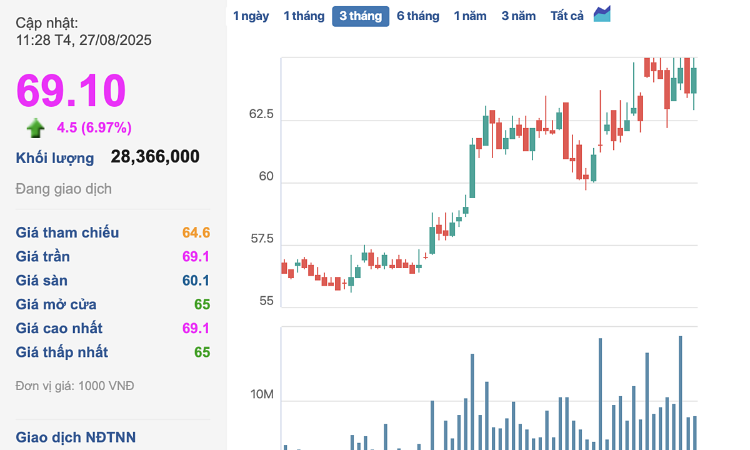Viewport: 750px width, 450px height.
Task: Select the 3 năm time range
Action: tap(518, 16)
